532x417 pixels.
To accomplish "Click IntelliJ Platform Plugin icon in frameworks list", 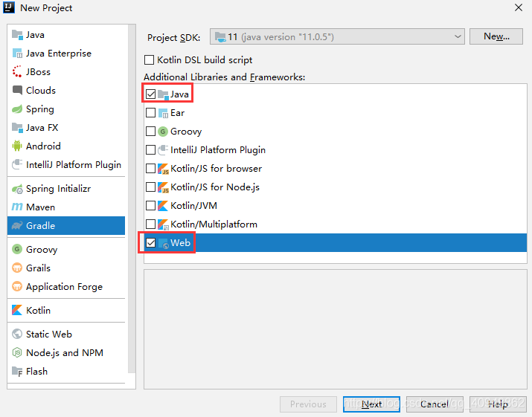I will 163,150.
